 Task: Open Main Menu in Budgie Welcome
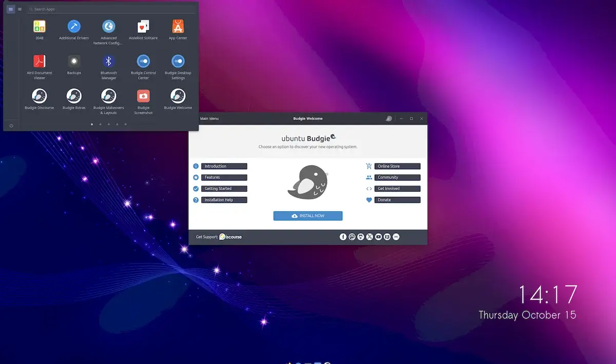point(209,118)
